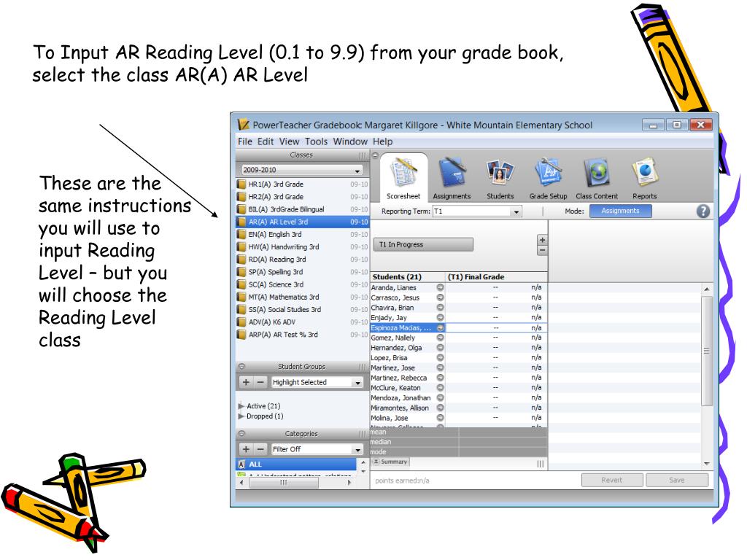Open the Scoresheet tab
This screenshot has width=747, height=560.
pos(403,179)
